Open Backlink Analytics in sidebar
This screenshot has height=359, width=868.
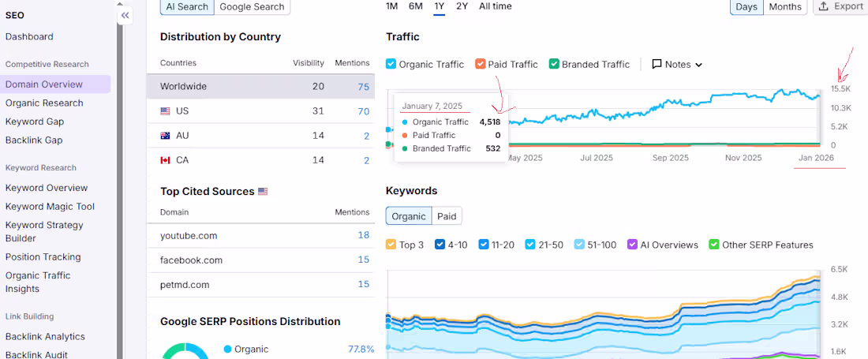(x=45, y=336)
